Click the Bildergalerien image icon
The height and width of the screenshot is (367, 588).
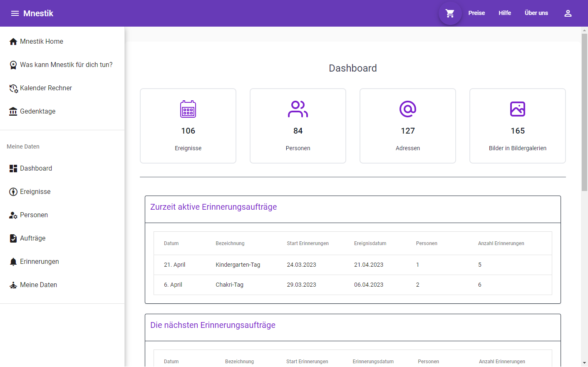pyautogui.click(x=517, y=109)
